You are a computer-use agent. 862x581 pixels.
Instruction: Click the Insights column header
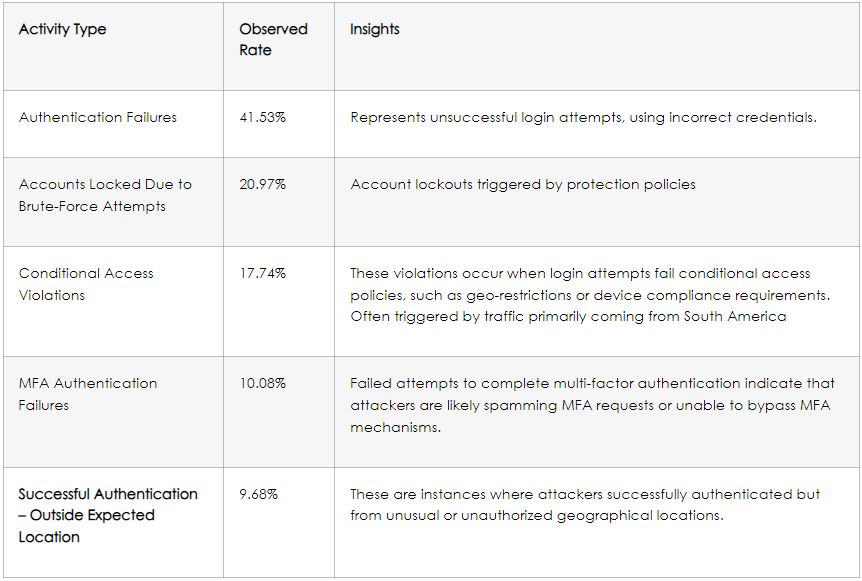tap(374, 29)
